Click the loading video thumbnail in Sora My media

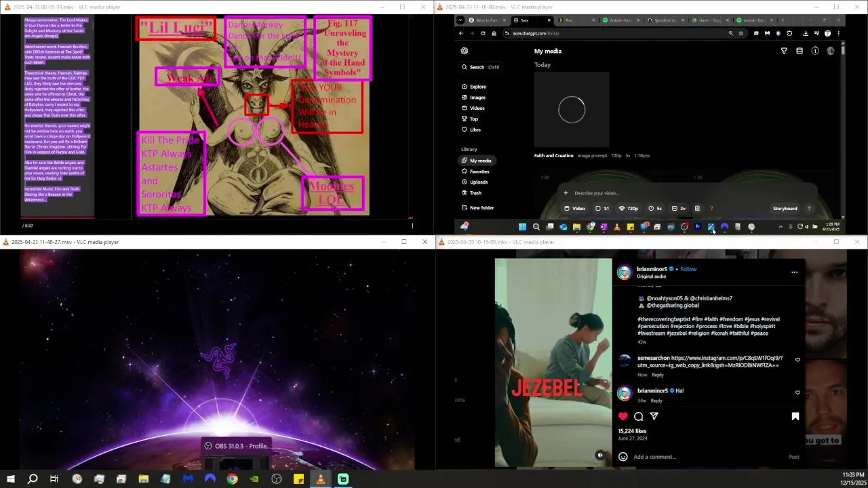click(572, 110)
